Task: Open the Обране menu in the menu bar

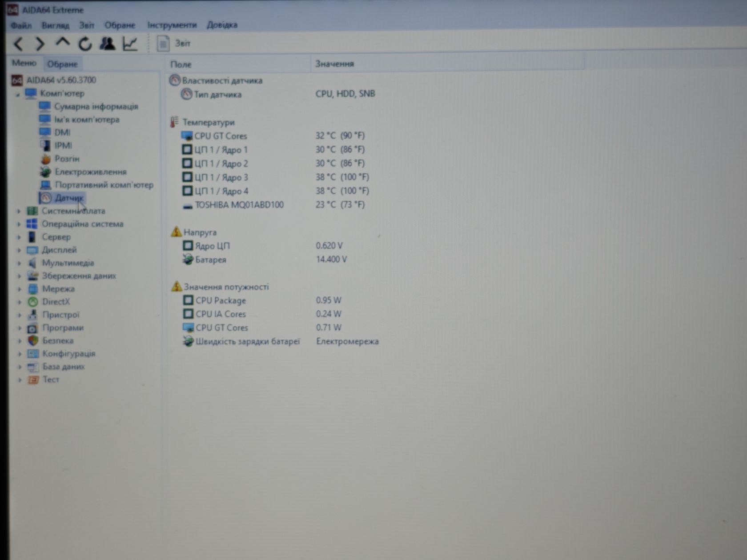Action: point(120,25)
